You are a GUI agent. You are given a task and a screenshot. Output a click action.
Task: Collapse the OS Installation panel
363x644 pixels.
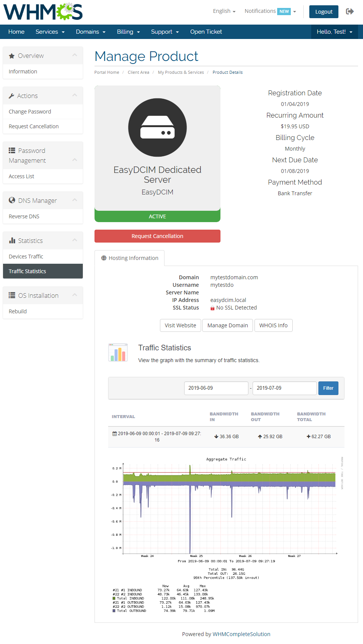tap(75, 295)
